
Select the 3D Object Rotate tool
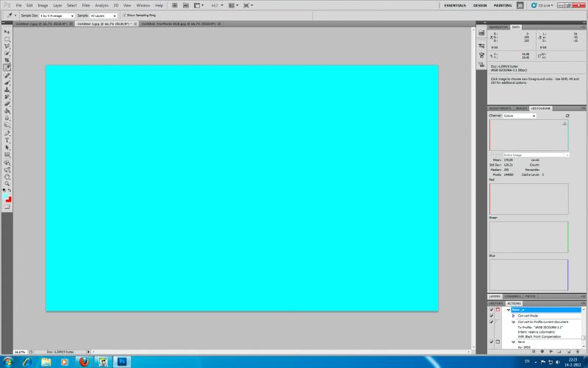(7, 163)
